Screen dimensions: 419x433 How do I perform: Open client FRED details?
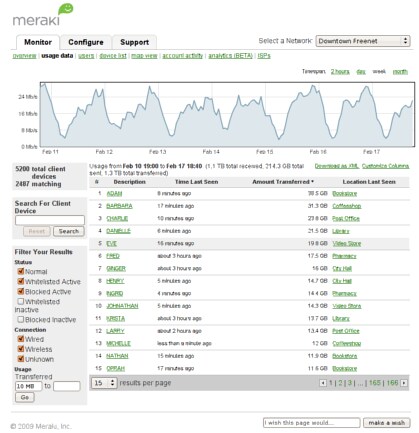[113, 256]
